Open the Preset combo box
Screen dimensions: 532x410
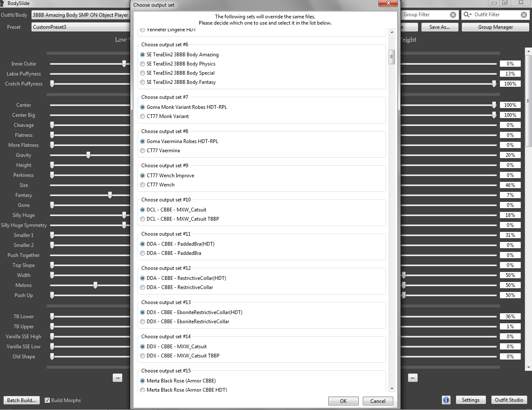tap(81, 27)
